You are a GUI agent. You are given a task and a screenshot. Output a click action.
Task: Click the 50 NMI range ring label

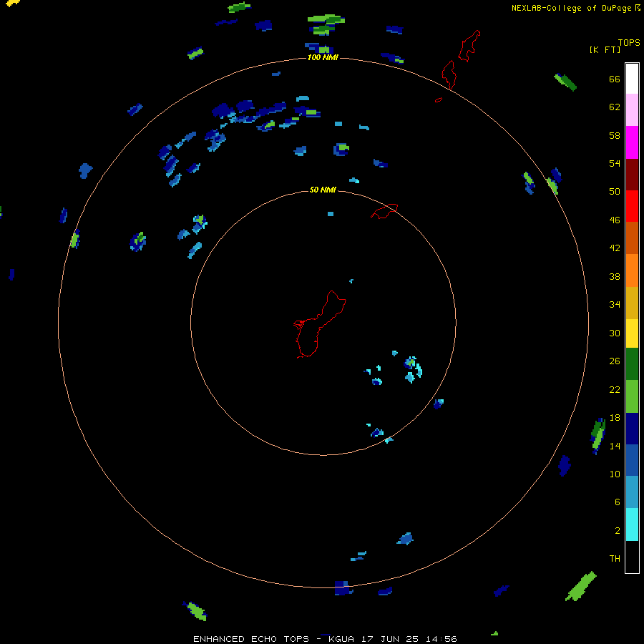[x=323, y=190]
